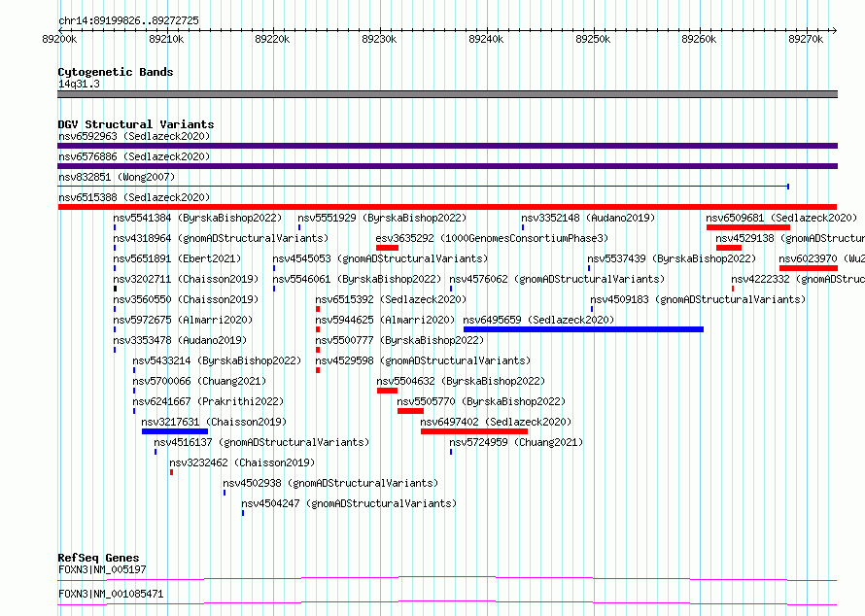
Task: Click nsv6241667 (Prakrithi2022) label
Action: coord(208,401)
